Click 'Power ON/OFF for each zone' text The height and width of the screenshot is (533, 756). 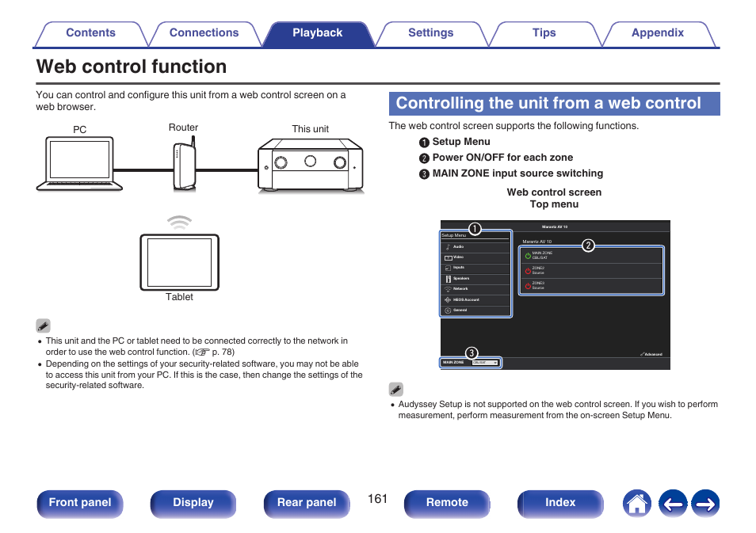(x=502, y=158)
